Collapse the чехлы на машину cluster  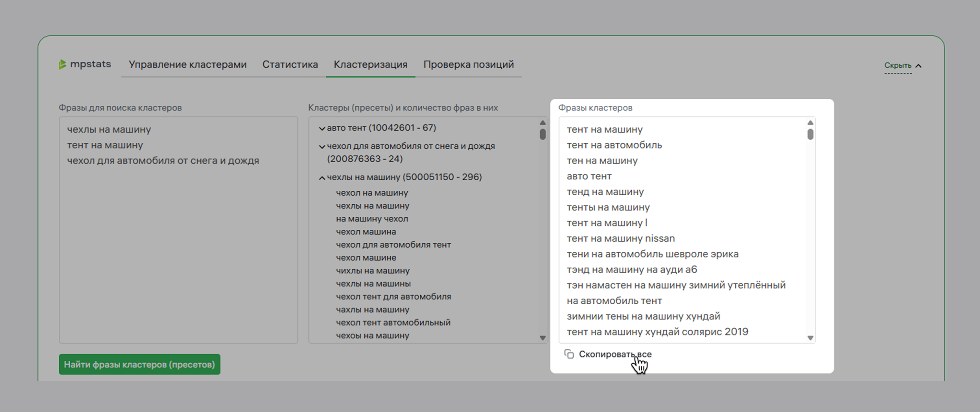322,177
